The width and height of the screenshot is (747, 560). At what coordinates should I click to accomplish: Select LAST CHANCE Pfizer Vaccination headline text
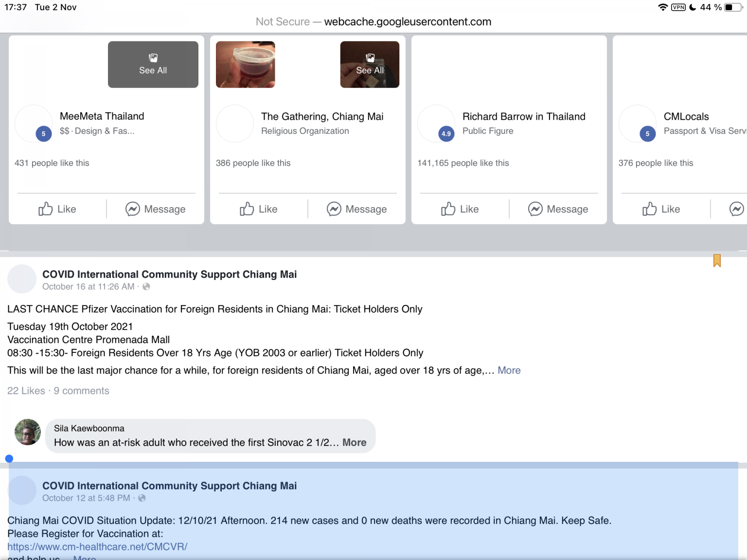pyautogui.click(x=215, y=309)
